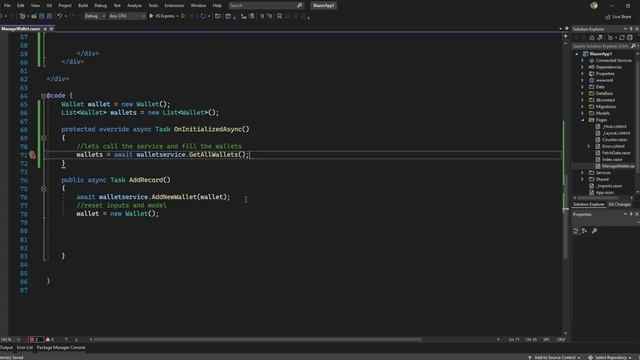The image size is (640, 360).
Task: Expand the Shared folder
Action: coord(582,179)
